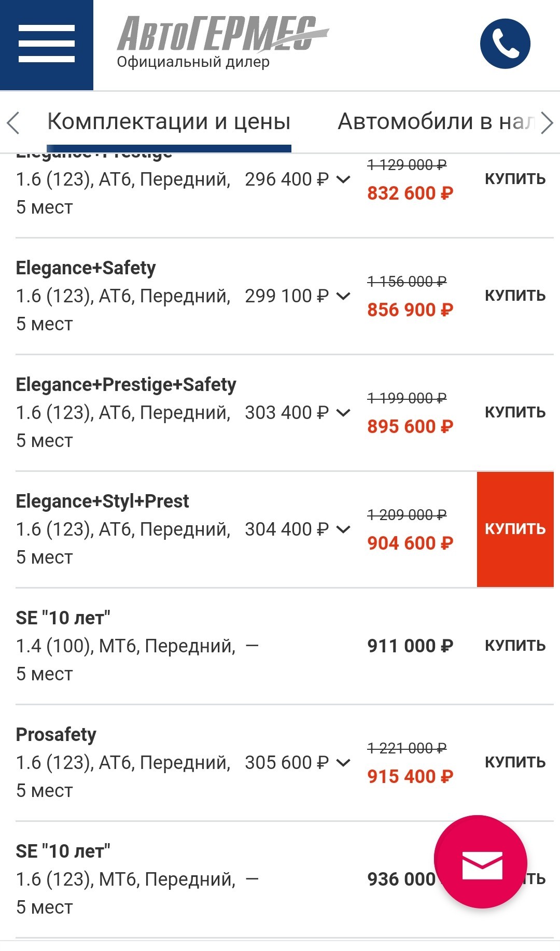Image resolution: width=560 pixels, height=951 pixels.
Task: Go to the previous tab with the left arrow
Action: tap(13, 123)
